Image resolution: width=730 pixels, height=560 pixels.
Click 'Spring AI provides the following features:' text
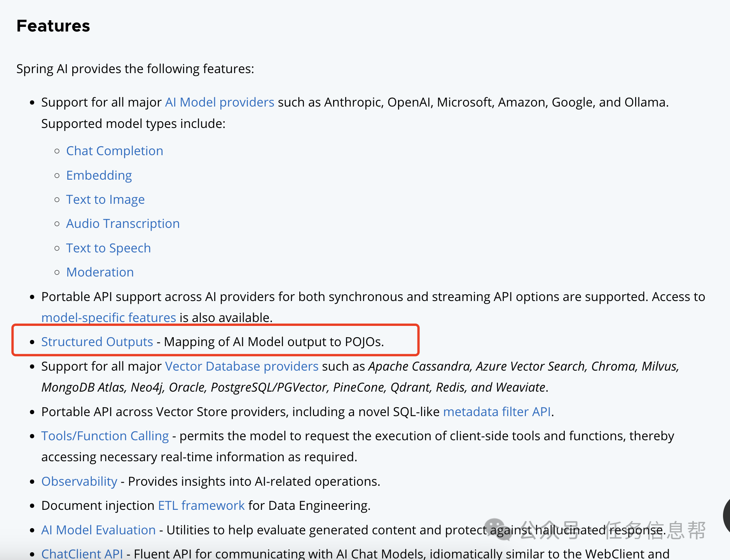click(x=135, y=69)
